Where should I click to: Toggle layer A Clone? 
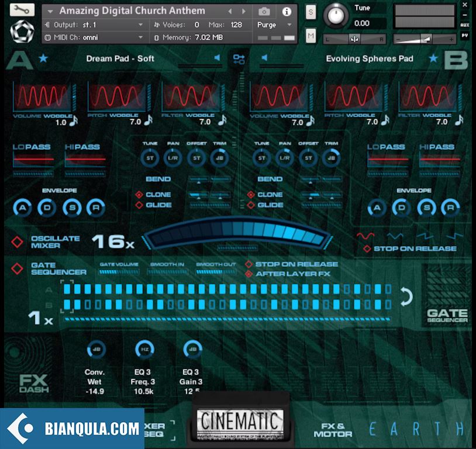tap(139, 194)
